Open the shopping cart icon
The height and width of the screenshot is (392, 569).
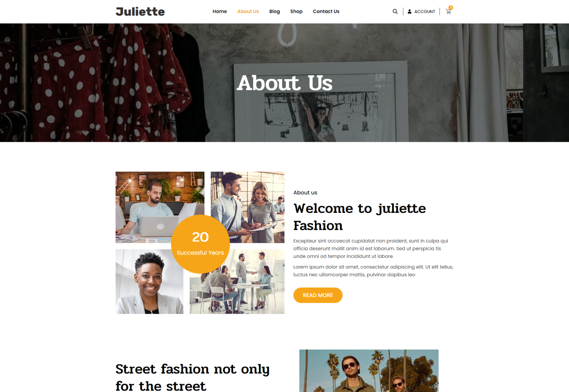point(448,12)
